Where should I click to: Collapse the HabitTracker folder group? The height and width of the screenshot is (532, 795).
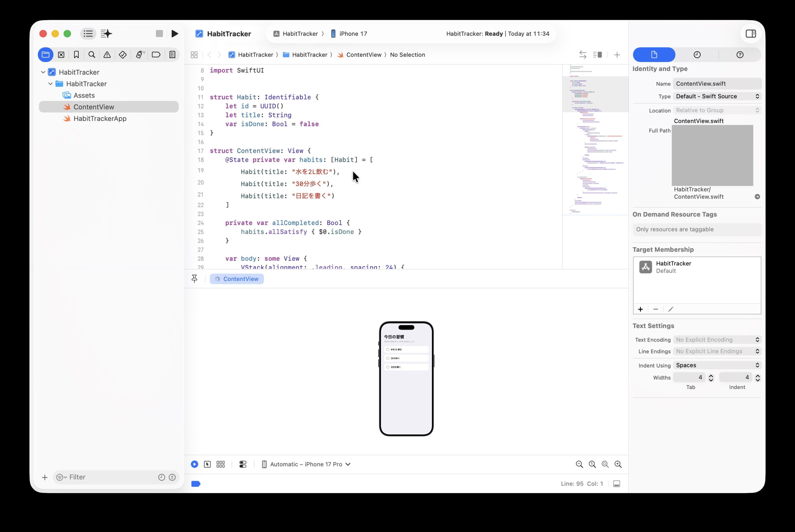tap(51, 84)
